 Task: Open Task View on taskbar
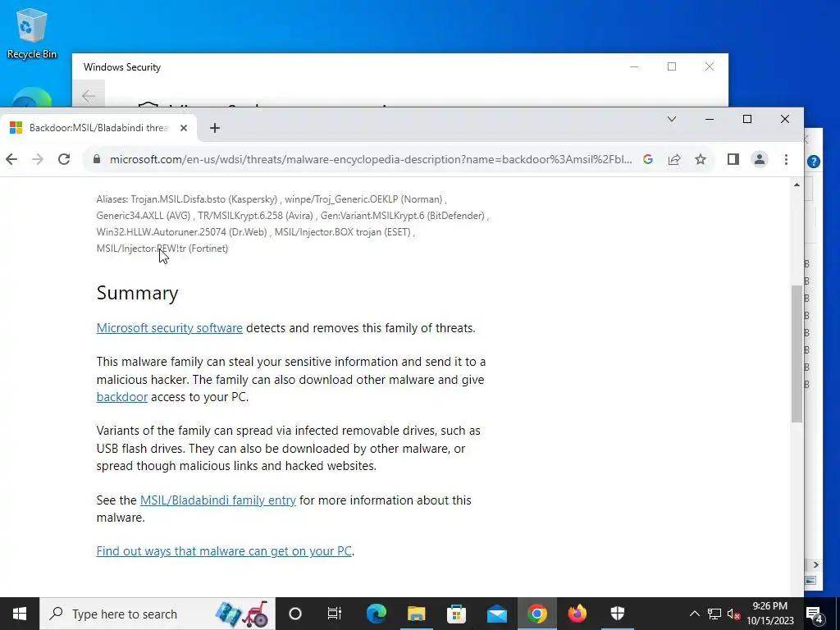tap(335, 614)
